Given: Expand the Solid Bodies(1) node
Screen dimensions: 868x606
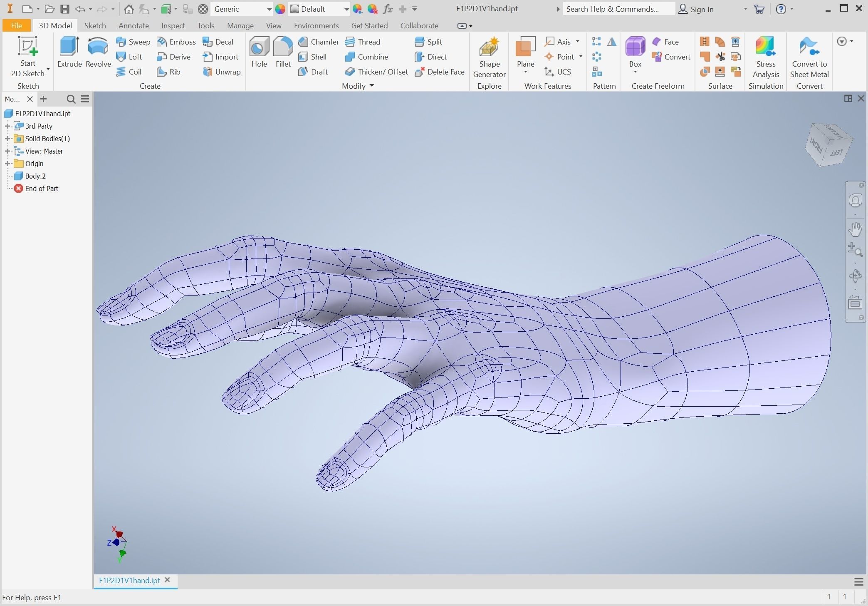Looking at the screenshot, I should (x=7, y=139).
